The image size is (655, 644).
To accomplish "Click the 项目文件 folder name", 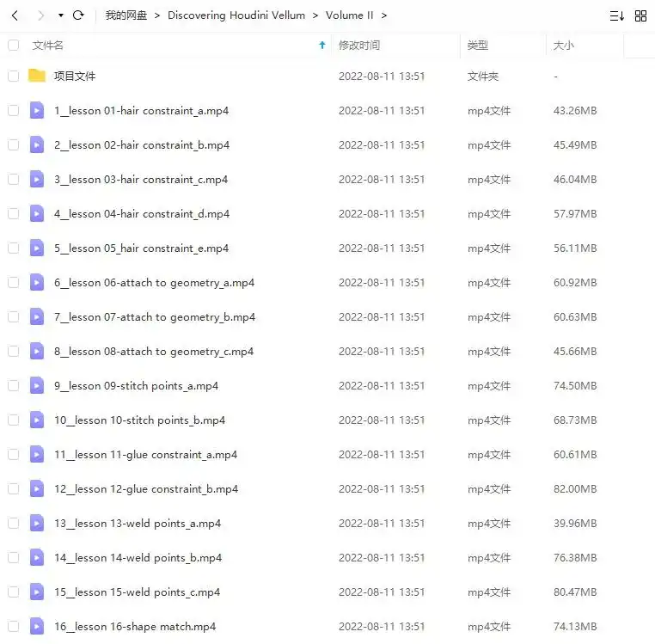I will (x=75, y=76).
